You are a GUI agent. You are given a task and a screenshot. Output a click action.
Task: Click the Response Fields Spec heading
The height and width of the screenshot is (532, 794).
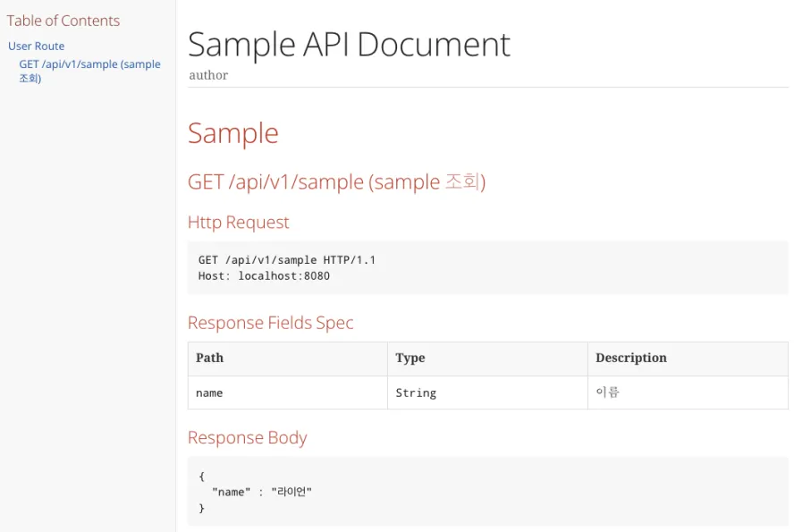pos(270,323)
